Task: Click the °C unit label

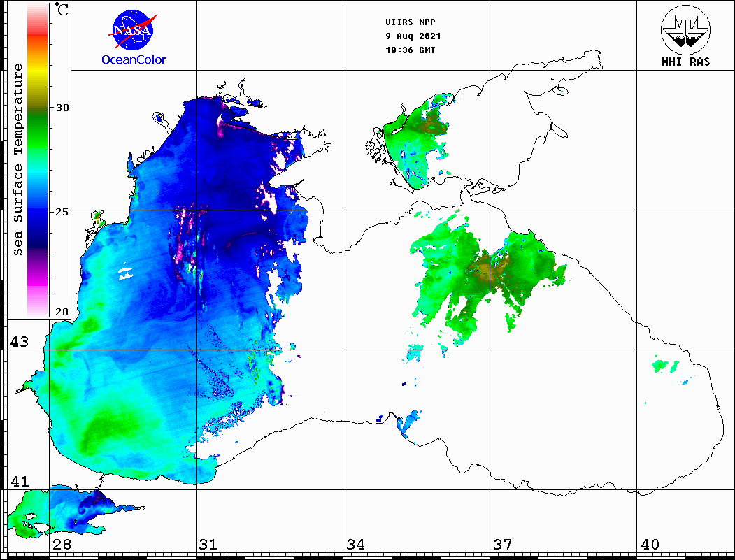Action: (x=62, y=9)
